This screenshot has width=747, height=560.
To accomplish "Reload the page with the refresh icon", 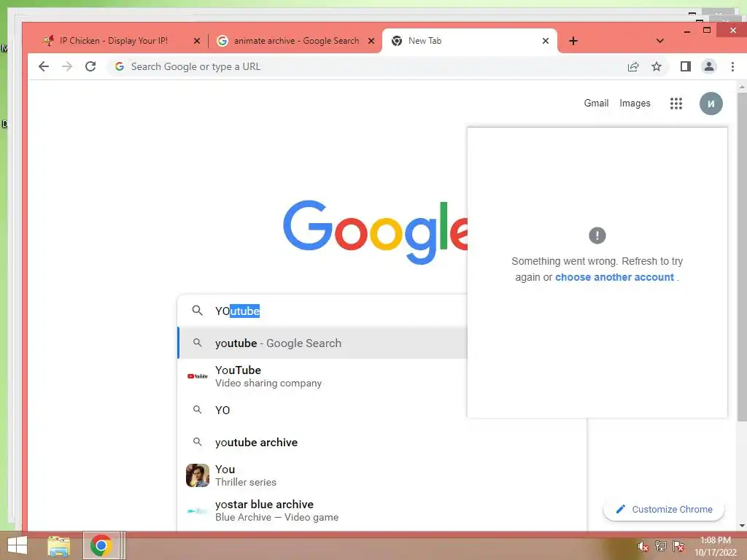I will (90, 66).
